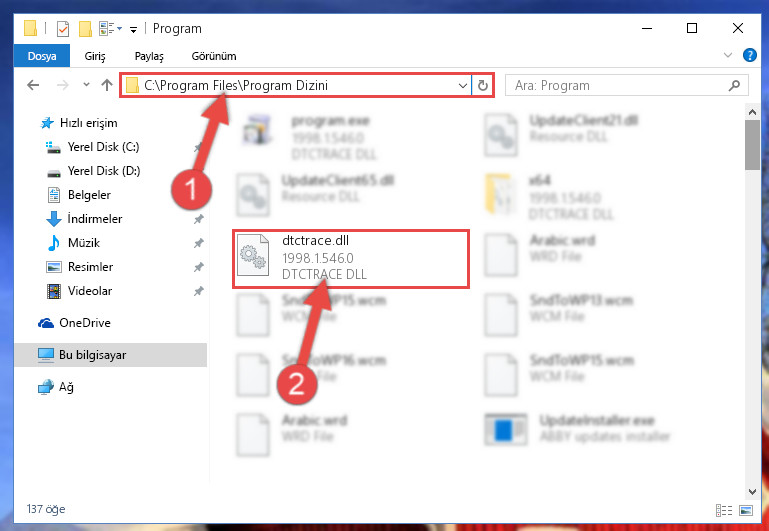Select Hızlı erişim in the sidebar
Image resolution: width=769 pixels, height=531 pixels.
point(88,123)
